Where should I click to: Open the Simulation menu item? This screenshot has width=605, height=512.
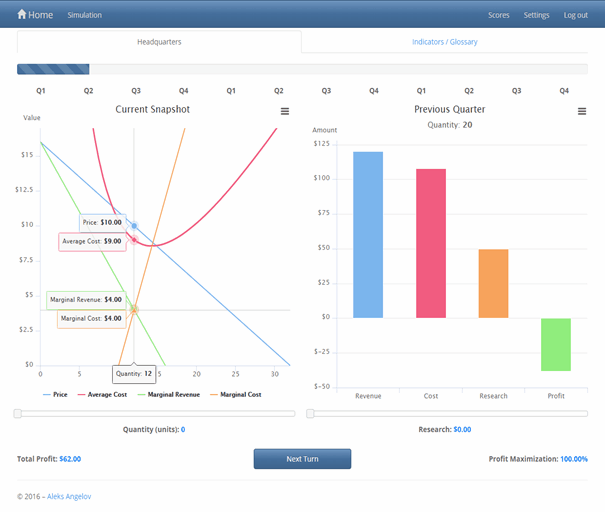(x=84, y=15)
